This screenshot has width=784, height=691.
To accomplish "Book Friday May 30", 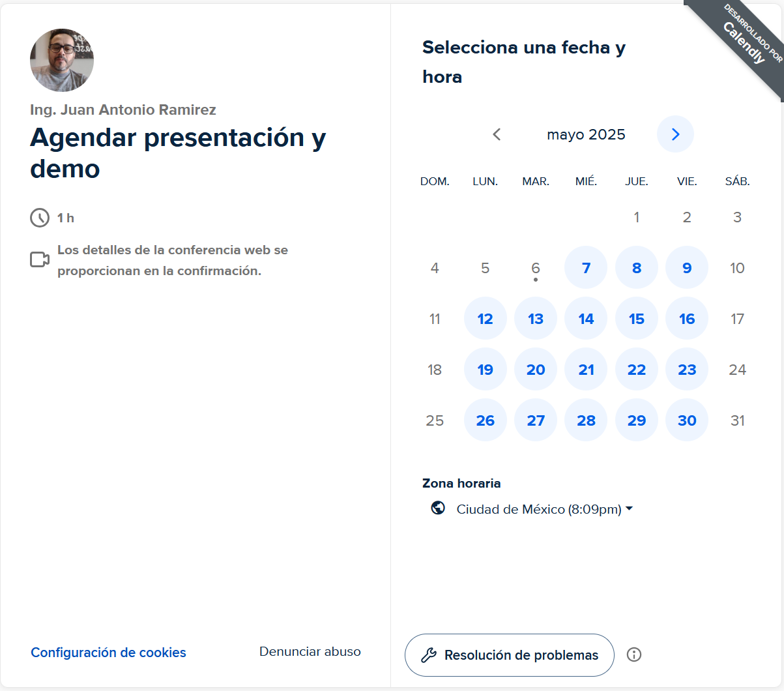I will click(687, 420).
